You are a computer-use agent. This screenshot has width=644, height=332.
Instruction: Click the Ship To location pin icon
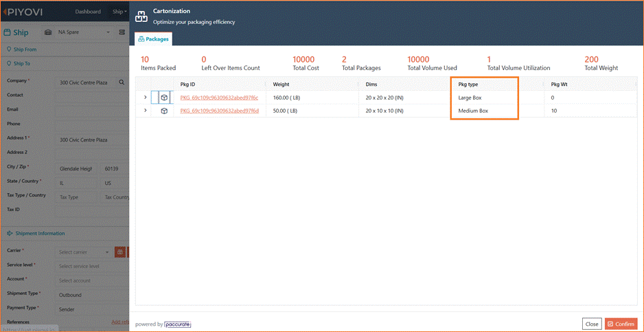click(x=10, y=64)
